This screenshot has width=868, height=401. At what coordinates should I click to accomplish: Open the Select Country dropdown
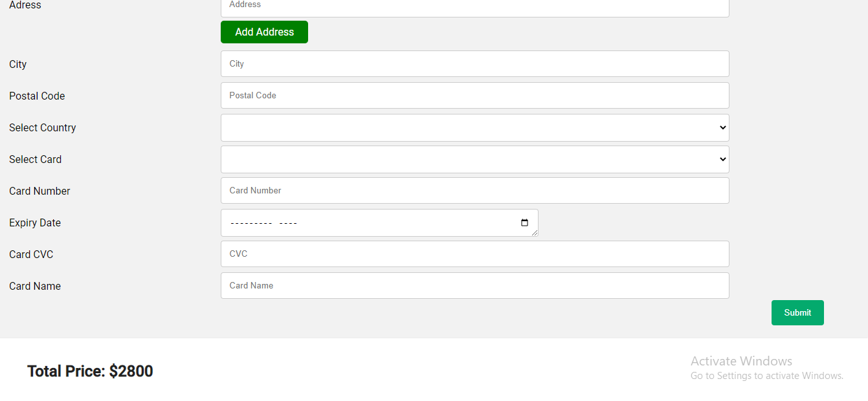(475, 127)
